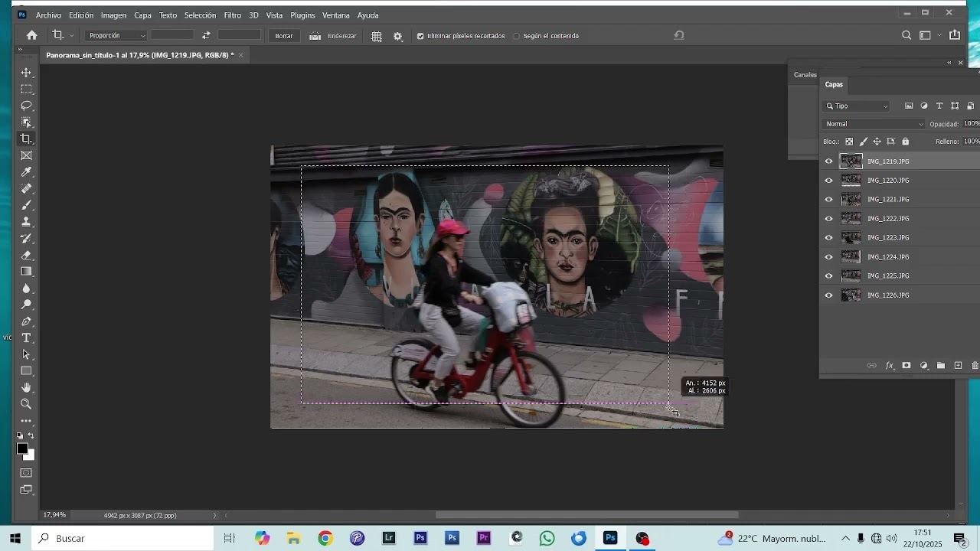Select the Path Selection tool

26,355
